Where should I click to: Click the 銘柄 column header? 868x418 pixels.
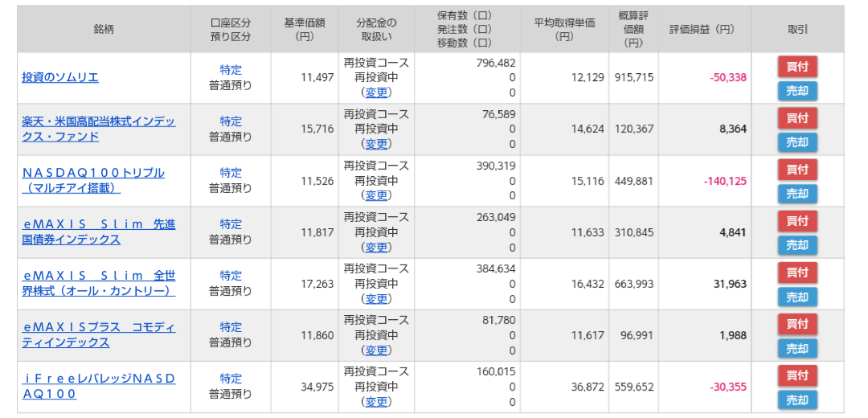104,30
